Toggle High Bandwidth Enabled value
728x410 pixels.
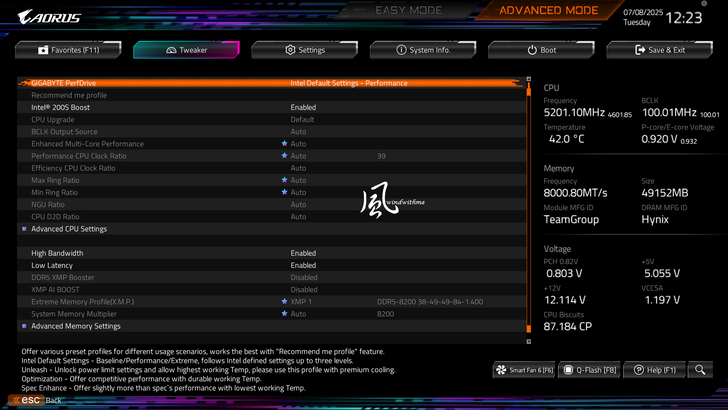pos(303,253)
